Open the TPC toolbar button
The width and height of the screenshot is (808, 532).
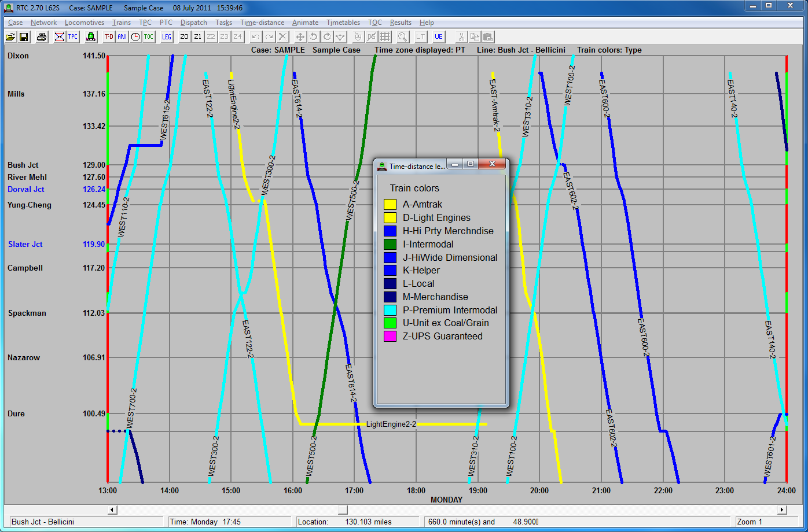pyautogui.click(x=73, y=37)
